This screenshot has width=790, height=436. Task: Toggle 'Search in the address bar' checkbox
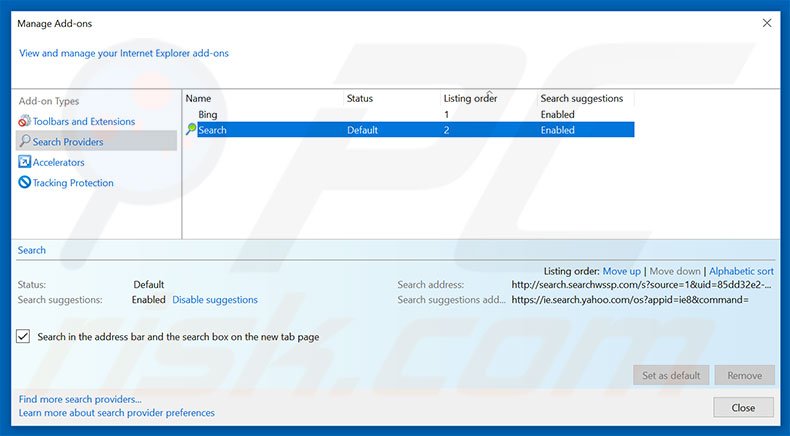23,336
